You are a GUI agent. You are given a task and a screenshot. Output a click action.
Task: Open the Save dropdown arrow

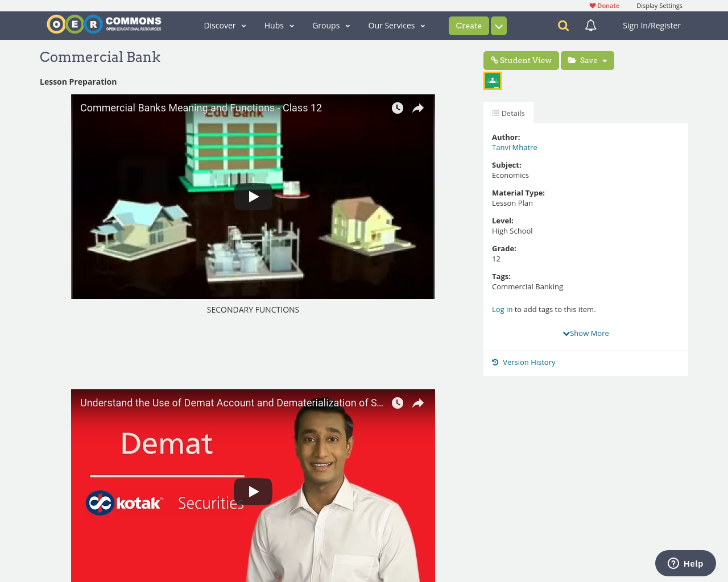tap(604, 60)
